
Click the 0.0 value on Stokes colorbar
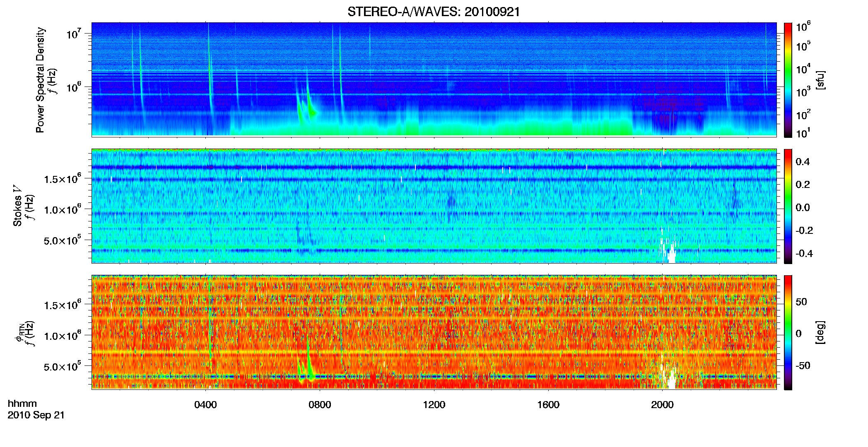(803, 208)
